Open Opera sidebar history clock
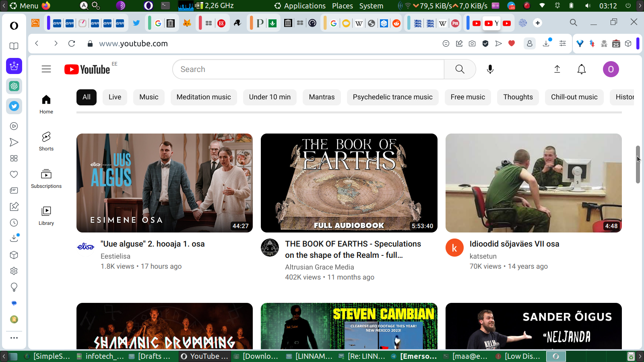 (x=14, y=223)
